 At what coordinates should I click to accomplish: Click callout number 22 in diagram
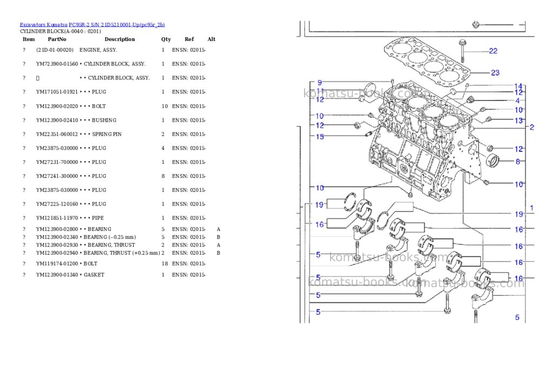tap(493, 51)
